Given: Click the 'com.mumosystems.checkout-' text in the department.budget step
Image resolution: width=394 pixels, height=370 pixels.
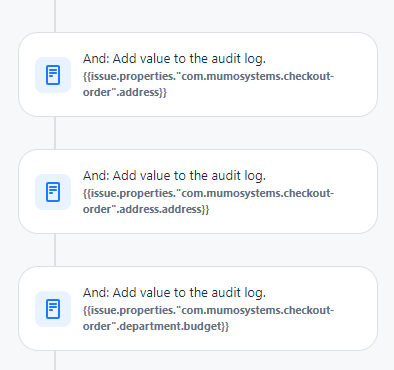Looking at the screenshot, I should tap(258, 310).
